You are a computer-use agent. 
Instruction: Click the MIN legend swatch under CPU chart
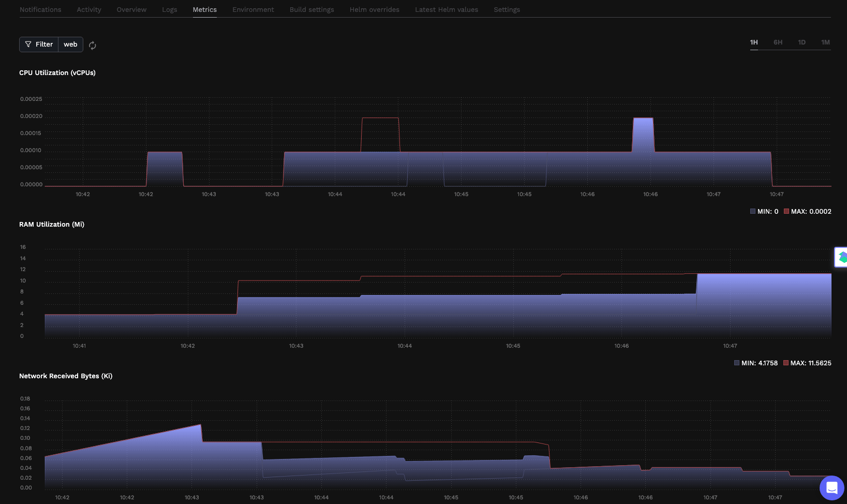click(752, 211)
